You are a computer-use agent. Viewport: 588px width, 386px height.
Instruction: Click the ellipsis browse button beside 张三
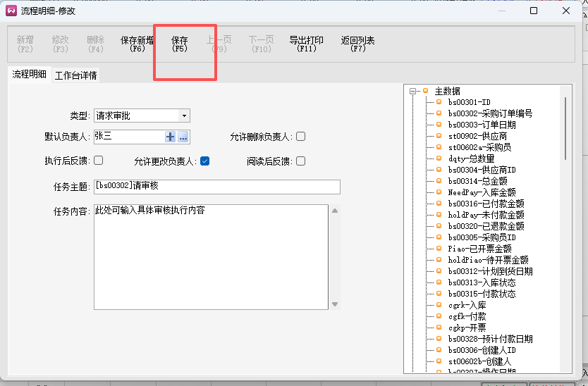tap(183, 137)
